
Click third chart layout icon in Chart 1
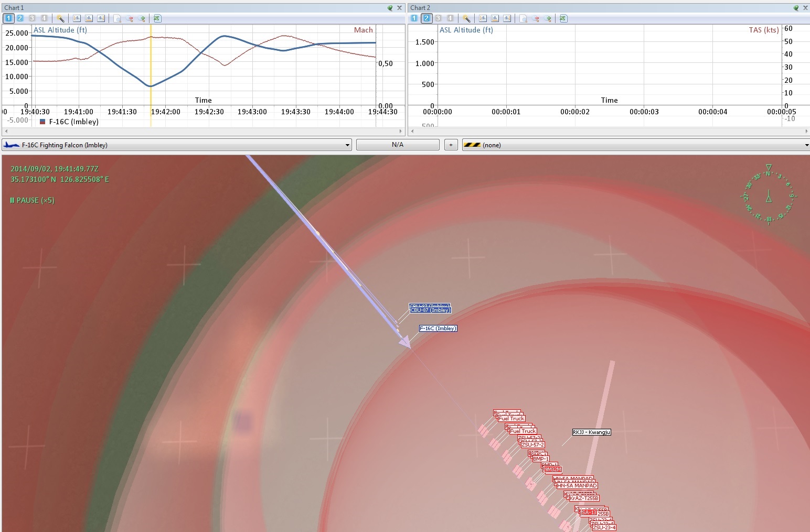click(101, 18)
